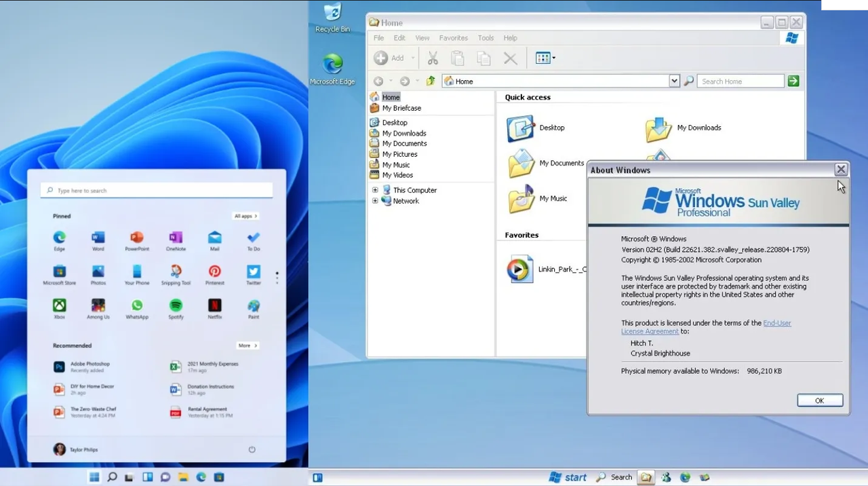Click Search on the right taskbar

tap(614, 477)
